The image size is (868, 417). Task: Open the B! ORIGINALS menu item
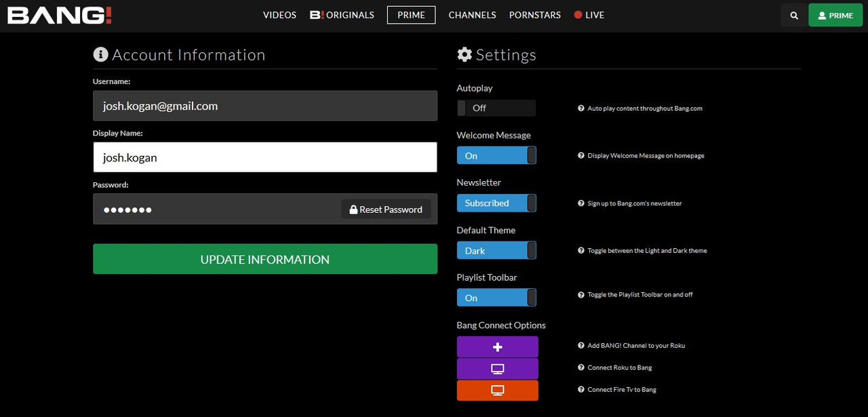[x=342, y=15]
